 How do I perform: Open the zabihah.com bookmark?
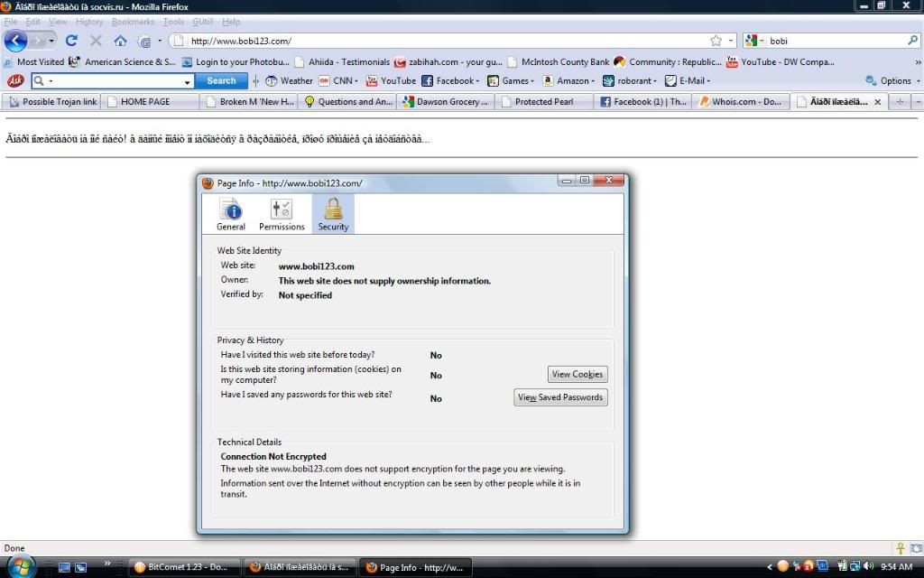click(448, 62)
